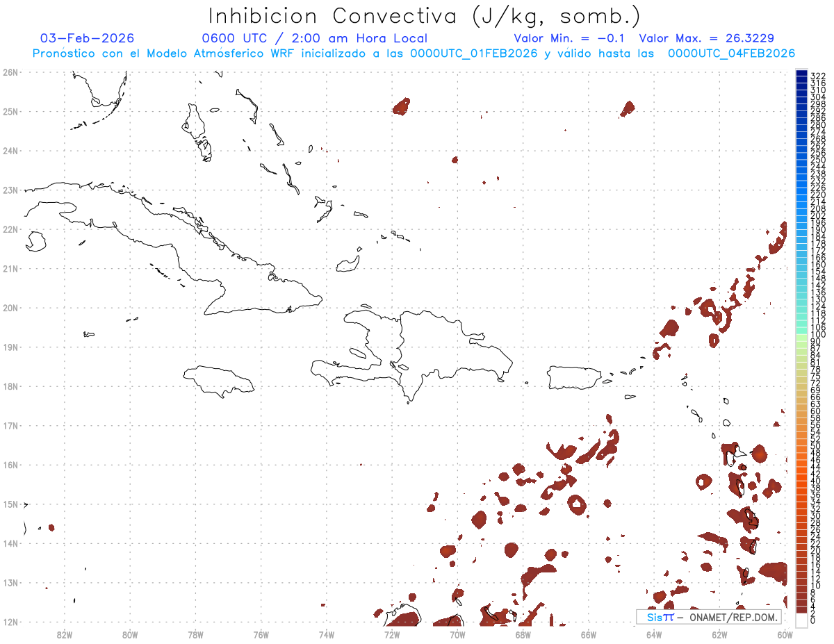Click the 80W longitude axis label
Viewport: 834px width, 644px height.
130,634
